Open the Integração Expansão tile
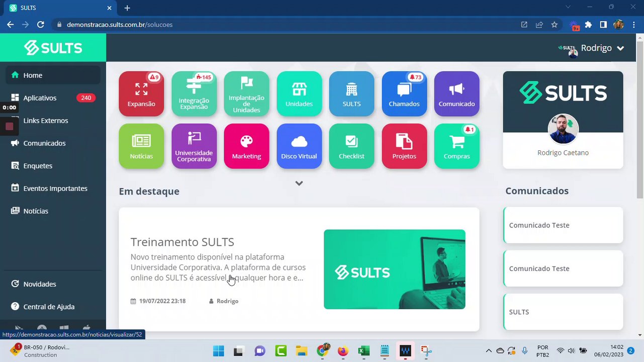 [x=194, y=94]
